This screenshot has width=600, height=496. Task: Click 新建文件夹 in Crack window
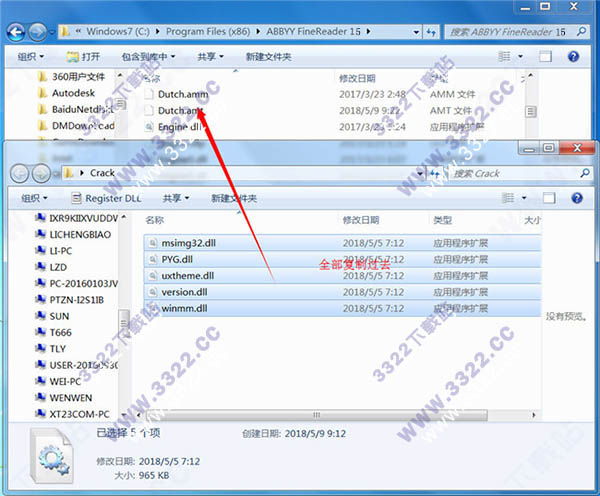[233, 198]
